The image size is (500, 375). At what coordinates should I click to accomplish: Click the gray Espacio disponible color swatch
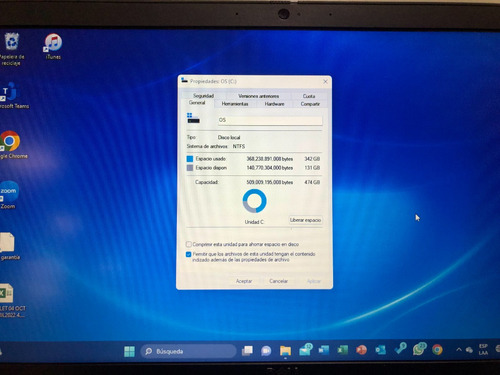(x=190, y=168)
